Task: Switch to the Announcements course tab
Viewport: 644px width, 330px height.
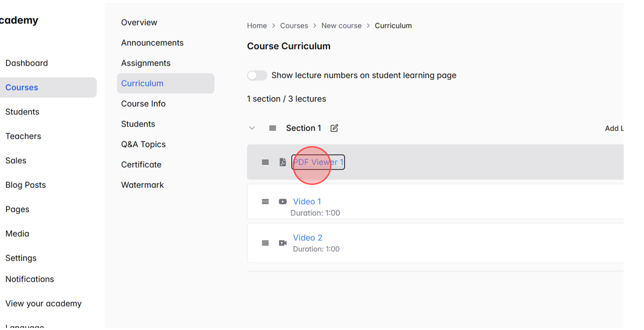Action: pyautogui.click(x=152, y=43)
